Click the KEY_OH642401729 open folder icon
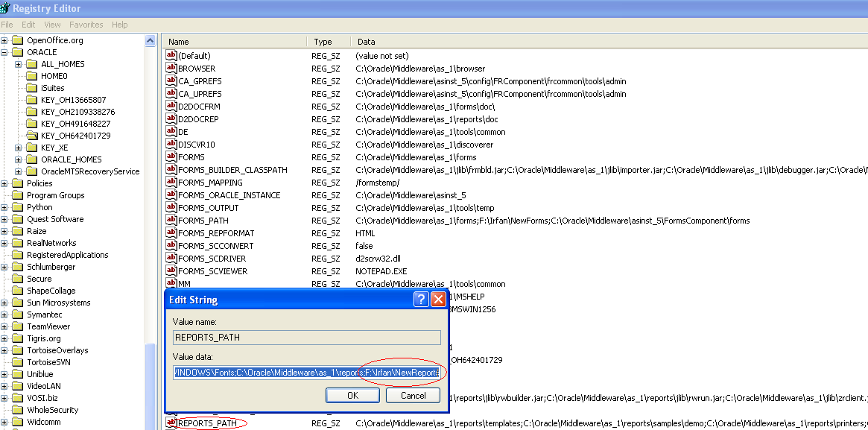The width and height of the screenshot is (868, 430). 31,136
